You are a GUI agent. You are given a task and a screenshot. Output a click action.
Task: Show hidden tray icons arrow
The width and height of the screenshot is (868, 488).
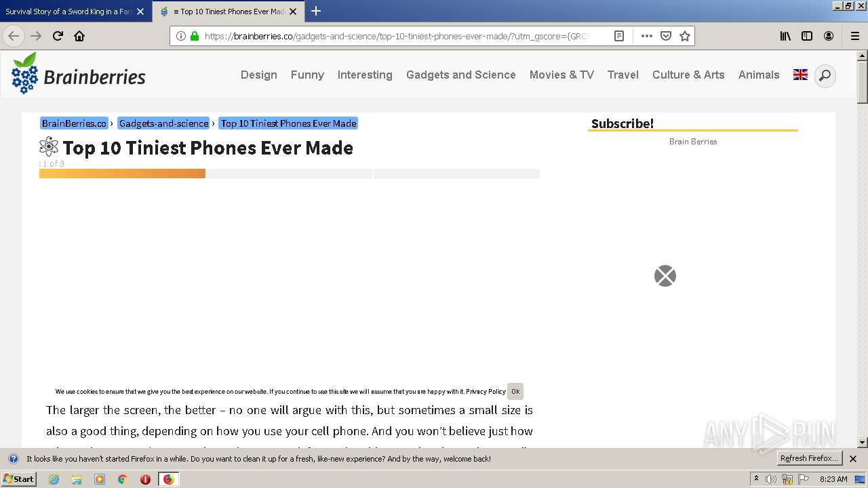(756, 479)
